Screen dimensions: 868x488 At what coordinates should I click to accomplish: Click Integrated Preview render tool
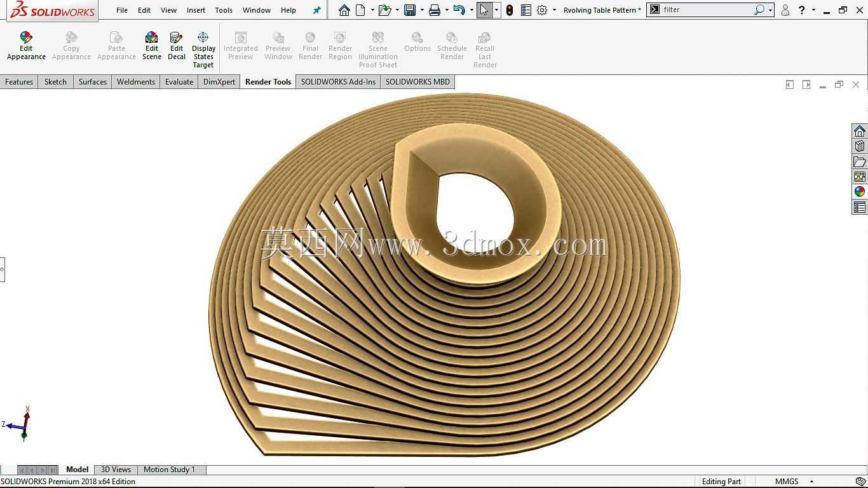240,46
